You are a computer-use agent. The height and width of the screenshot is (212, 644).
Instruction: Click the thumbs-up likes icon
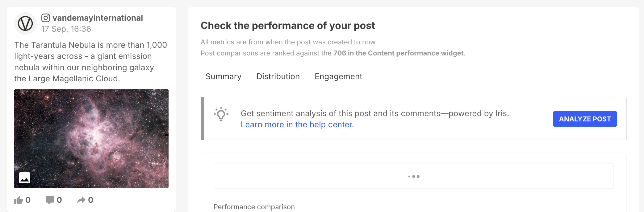point(19,200)
